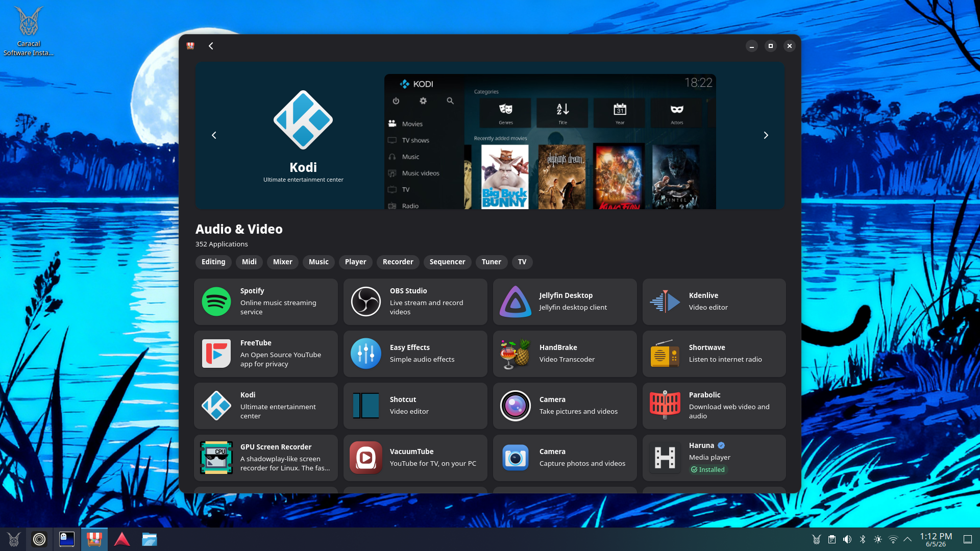
Task: Filter by the Midi category
Action: [x=249, y=262]
